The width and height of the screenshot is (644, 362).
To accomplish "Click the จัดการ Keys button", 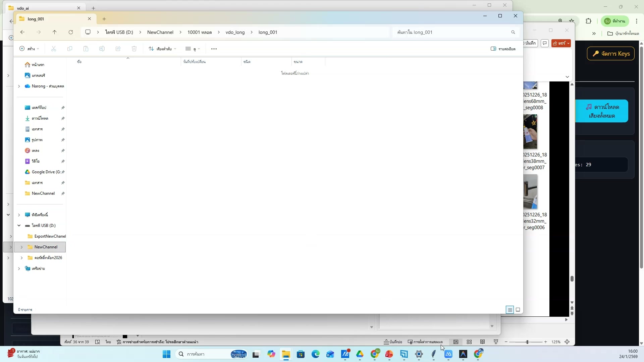I will click(610, 53).
